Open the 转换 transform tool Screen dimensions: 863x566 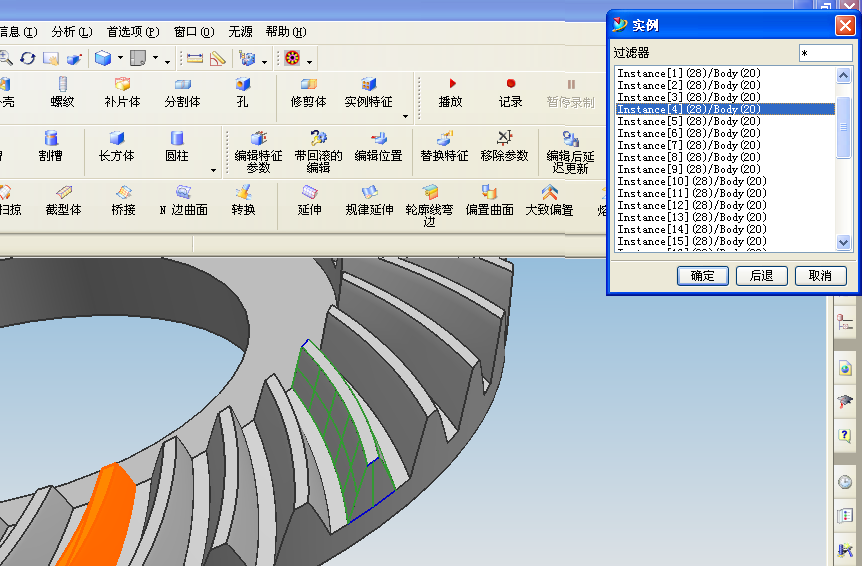click(243, 200)
